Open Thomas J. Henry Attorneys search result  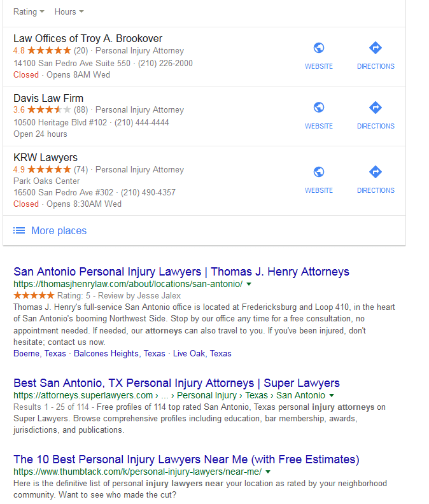point(181,272)
